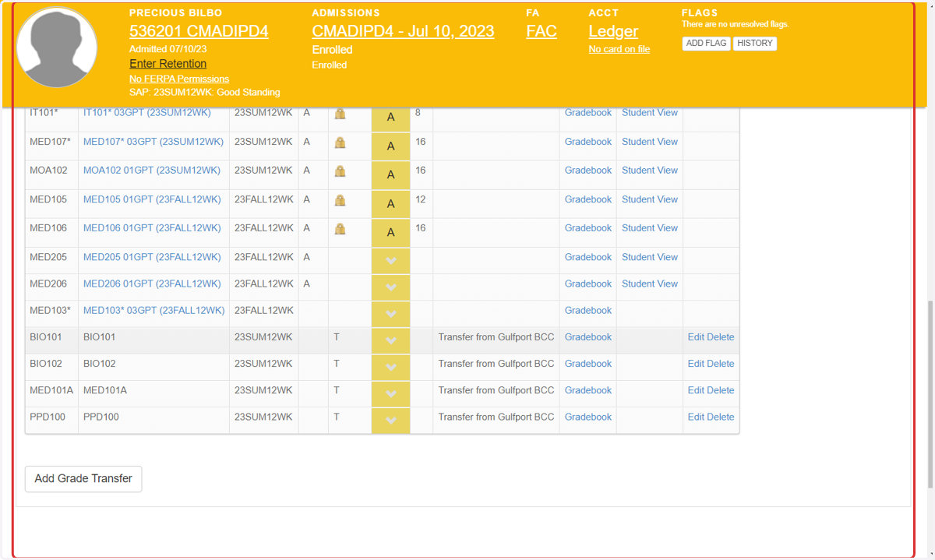Open course link IT101* 03GPT (23SUM12WK)
This screenshot has height=560, width=935.
pos(147,113)
